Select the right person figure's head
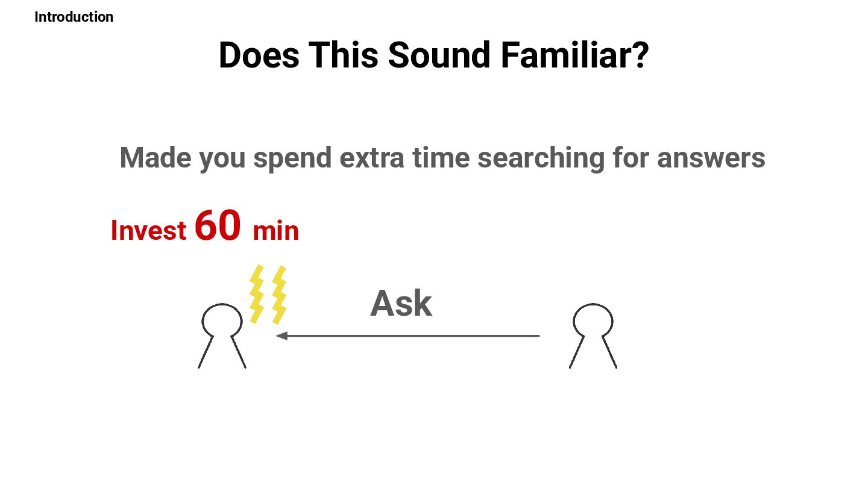The width and height of the screenshot is (868, 488). pos(593,320)
